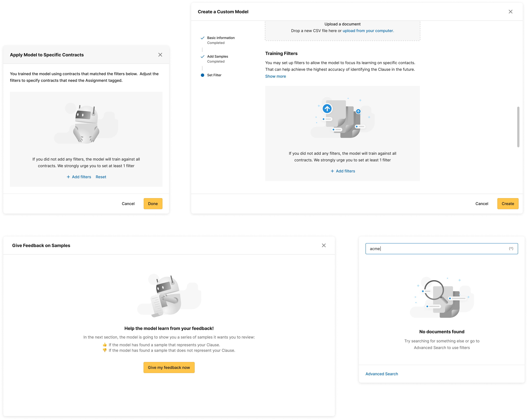This screenshot has height=420, width=528.
Task: Click the blue upload arrow illustration icon
Action: pyautogui.click(x=327, y=108)
